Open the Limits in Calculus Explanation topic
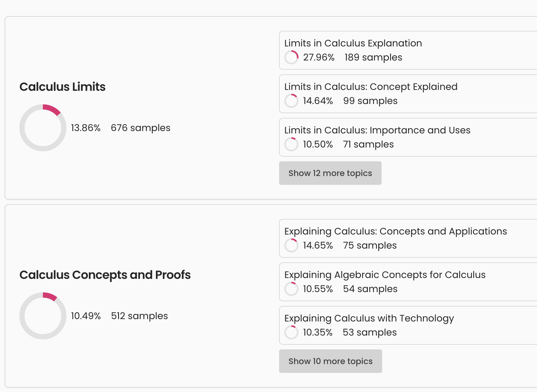This screenshot has height=392, width=537. pos(353,43)
